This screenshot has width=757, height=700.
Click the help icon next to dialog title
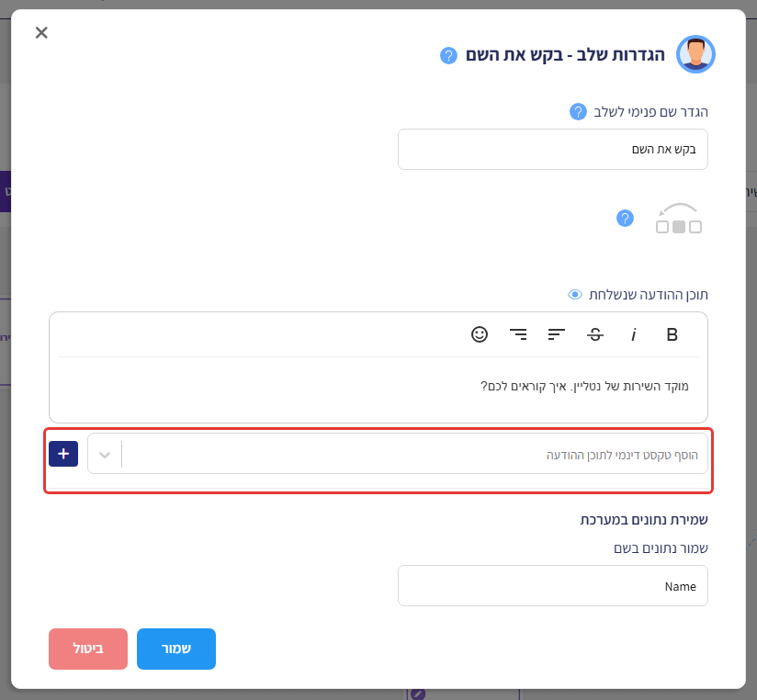tap(448, 55)
